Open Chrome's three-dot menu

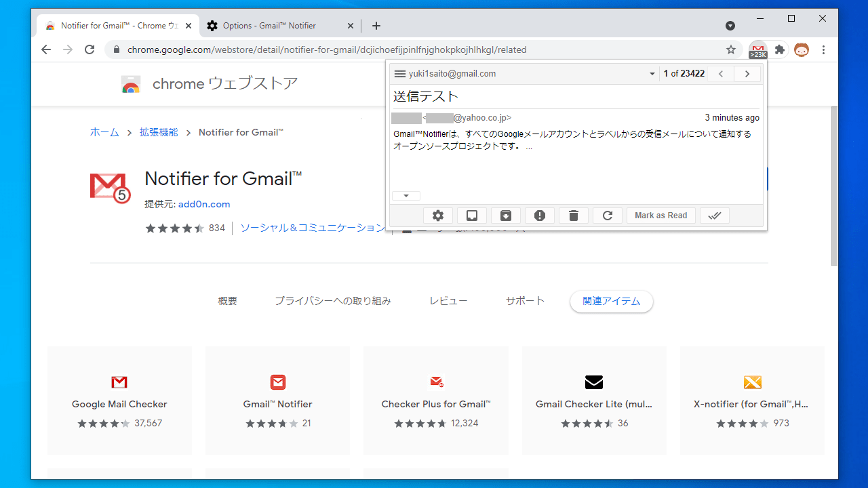click(823, 49)
